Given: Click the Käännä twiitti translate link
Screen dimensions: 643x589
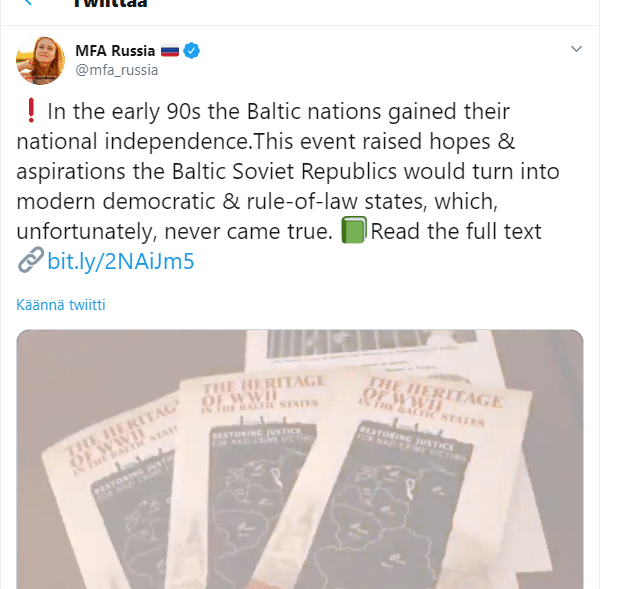Looking at the screenshot, I should click(x=61, y=305).
